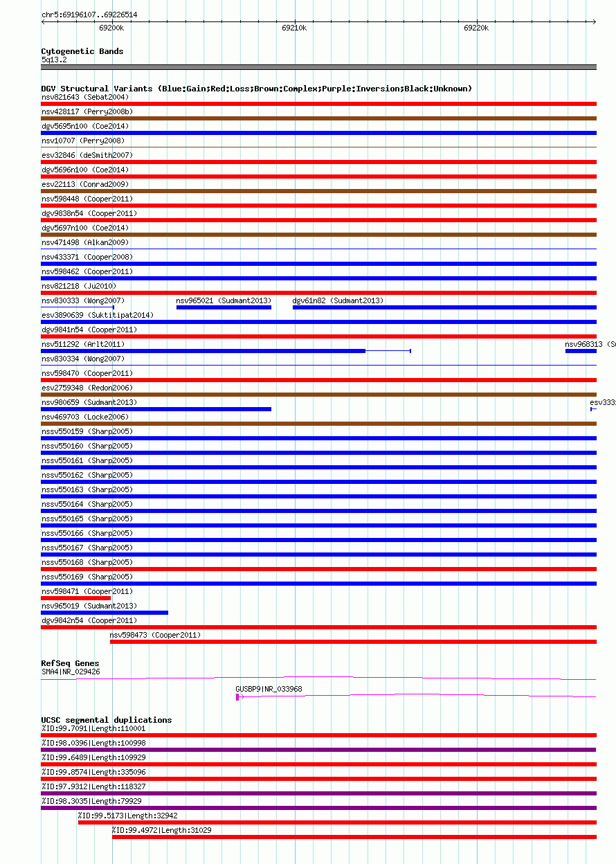
Task: Click nssv550162 (Sharp2005) label
Action: pyautogui.click(x=87, y=475)
